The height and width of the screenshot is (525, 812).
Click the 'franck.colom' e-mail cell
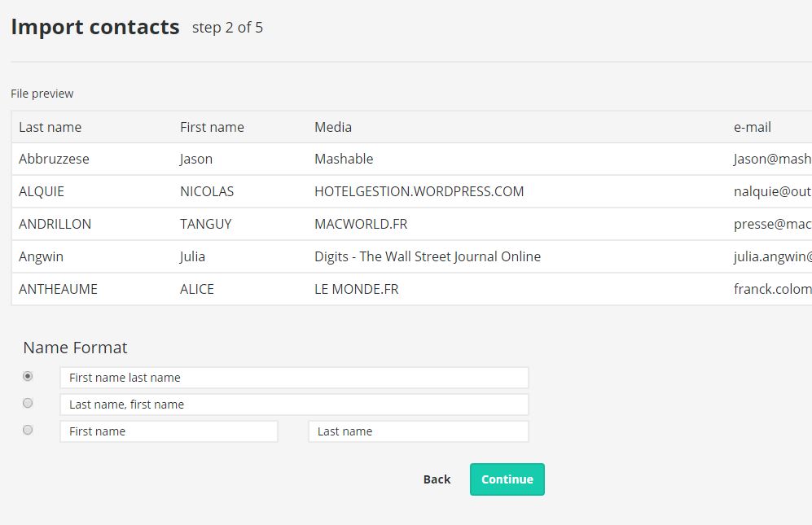[x=772, y=290]
